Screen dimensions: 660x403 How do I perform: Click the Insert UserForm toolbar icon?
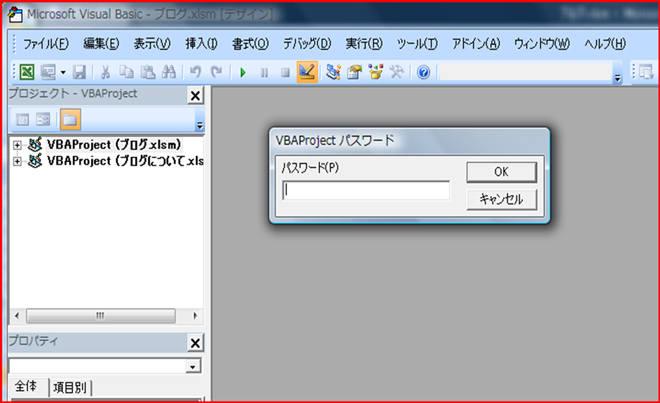pyautogui.click(x=48, y=72)
